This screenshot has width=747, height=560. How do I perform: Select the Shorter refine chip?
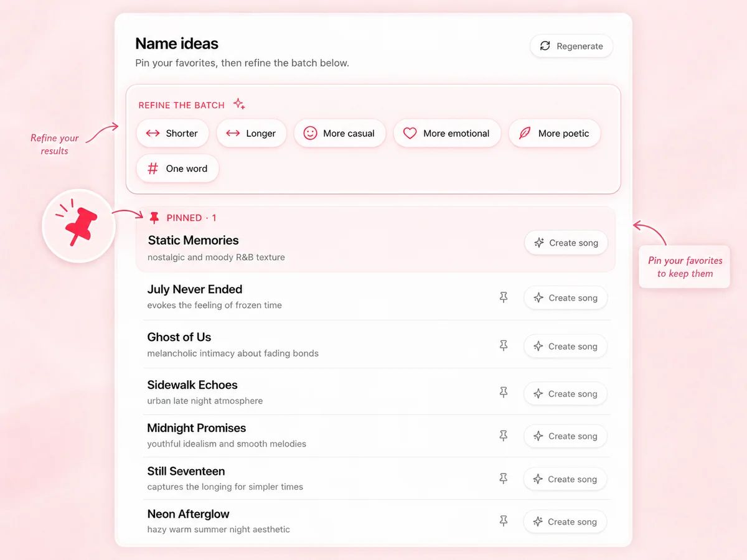point(172,133)
